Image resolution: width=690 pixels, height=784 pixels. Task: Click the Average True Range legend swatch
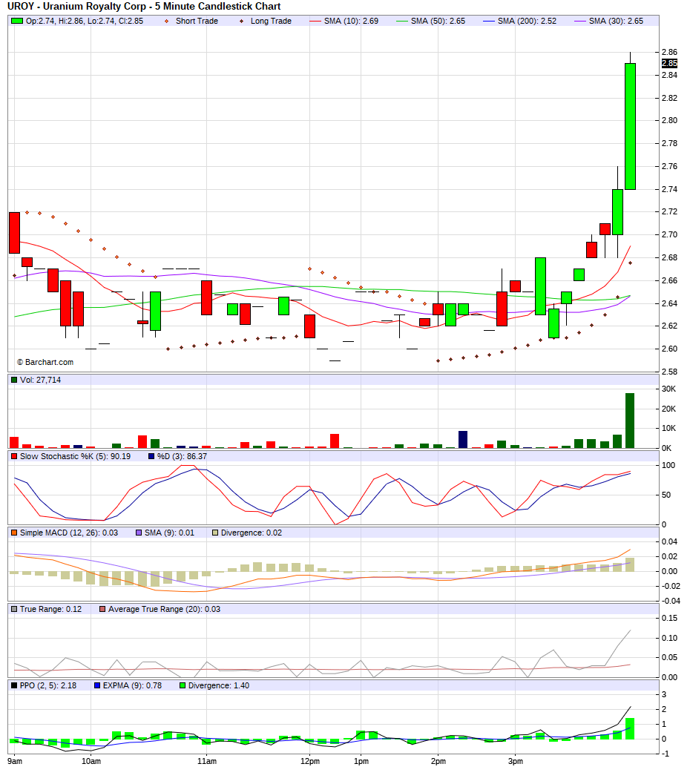(x=102, y=610)
